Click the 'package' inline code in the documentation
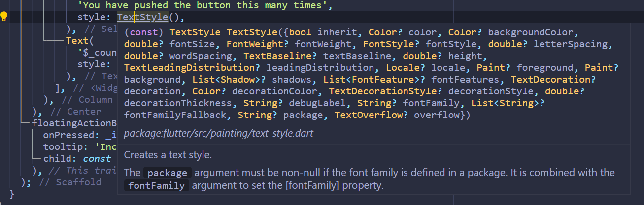The height and width of the screenshot is (205, 644). tap(167, 173)
